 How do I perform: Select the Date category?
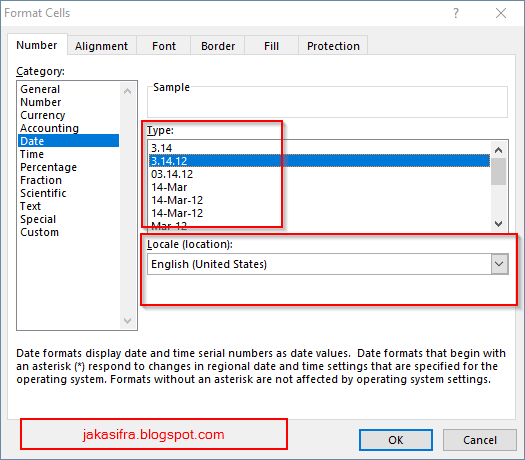pyautogui.click(x=69, y=141)
